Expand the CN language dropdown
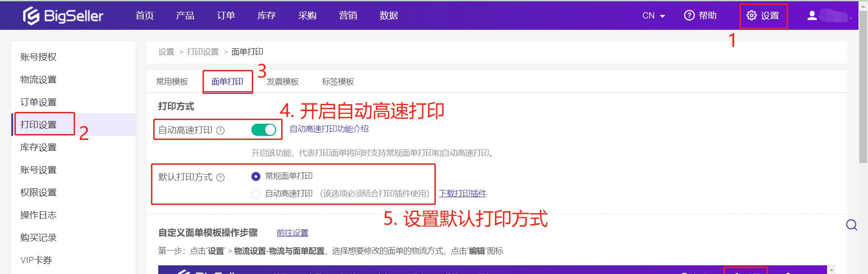This screenshot has width=868, height=274. tap(654, 16)
